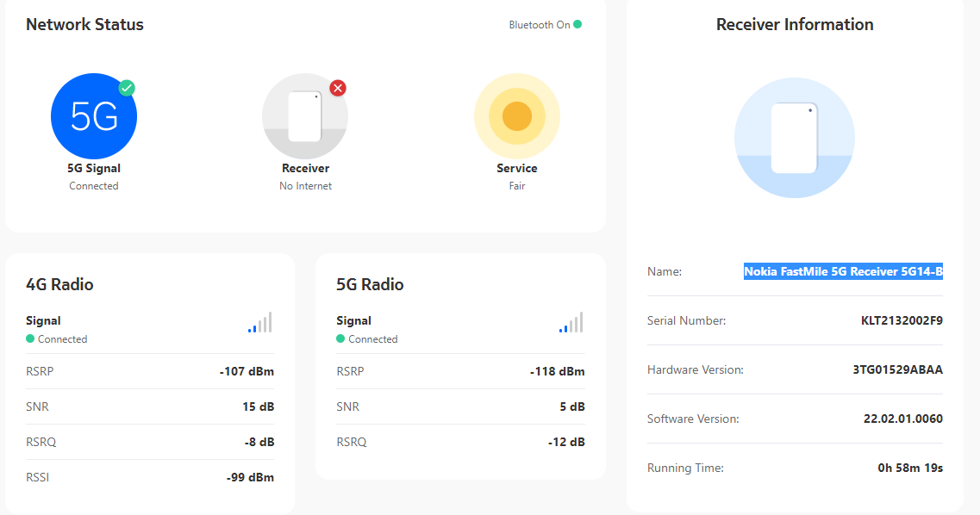The width and height of the screenshot is (980, 515).
Task: Click the red X badge on Receiver
Action: tap(338, 88)
